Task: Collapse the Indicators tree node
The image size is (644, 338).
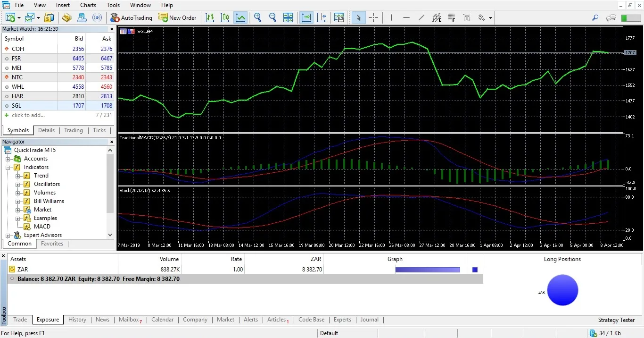Action: tap(8, 167)
